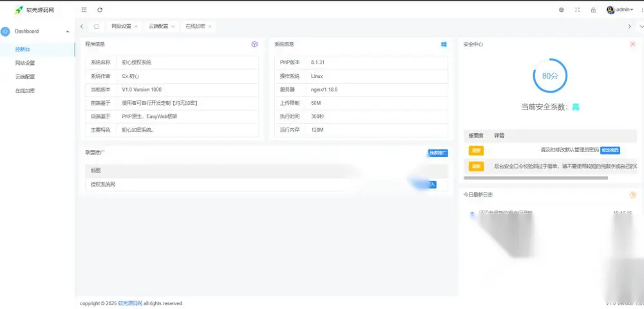Enter fullscreen mode via header icon
The image size is (644, 309).
click(x=578, y=10)
